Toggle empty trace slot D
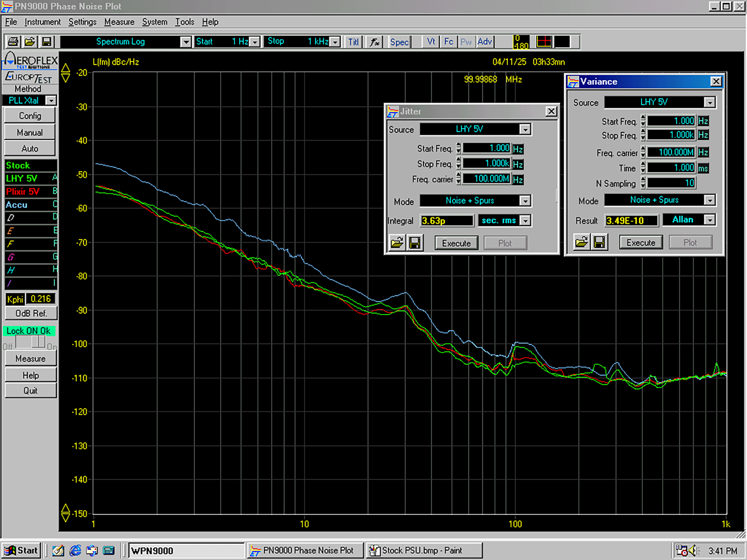This screenshot has height=560, width=747. pos(31,218)
